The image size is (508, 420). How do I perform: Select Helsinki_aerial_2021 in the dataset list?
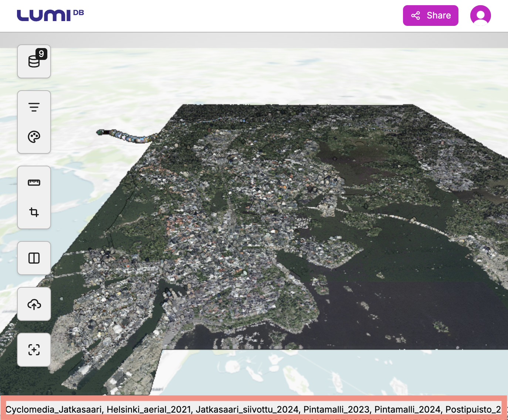[x=149, y=410]
